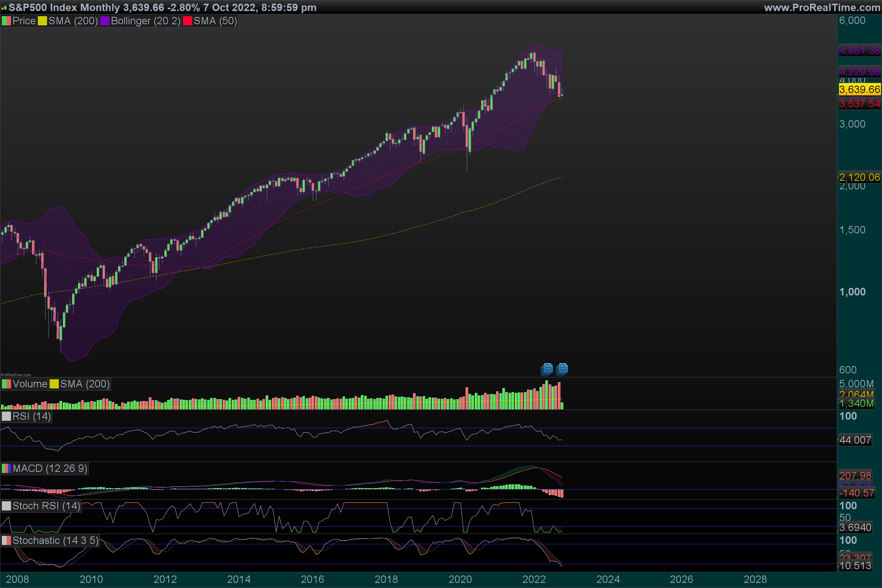Click the Stoch RSI (14) legend icon
This screenshot has width=882, height=588.
point(6,506)
